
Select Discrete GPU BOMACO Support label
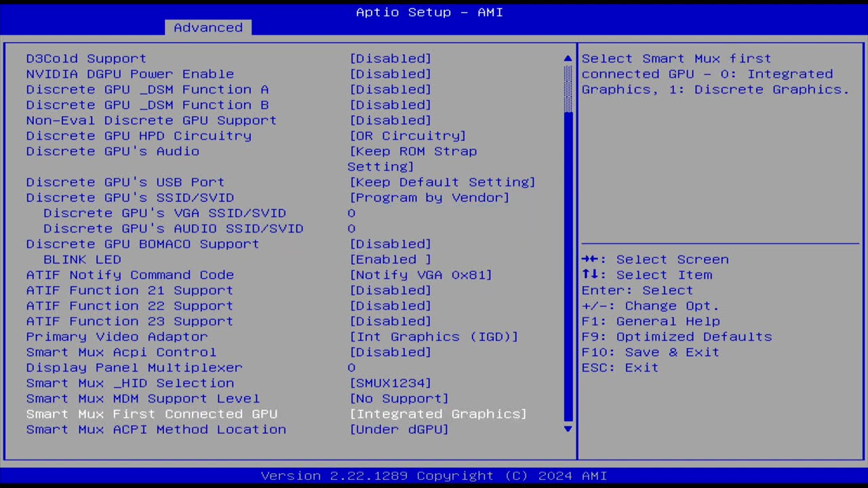143,244
